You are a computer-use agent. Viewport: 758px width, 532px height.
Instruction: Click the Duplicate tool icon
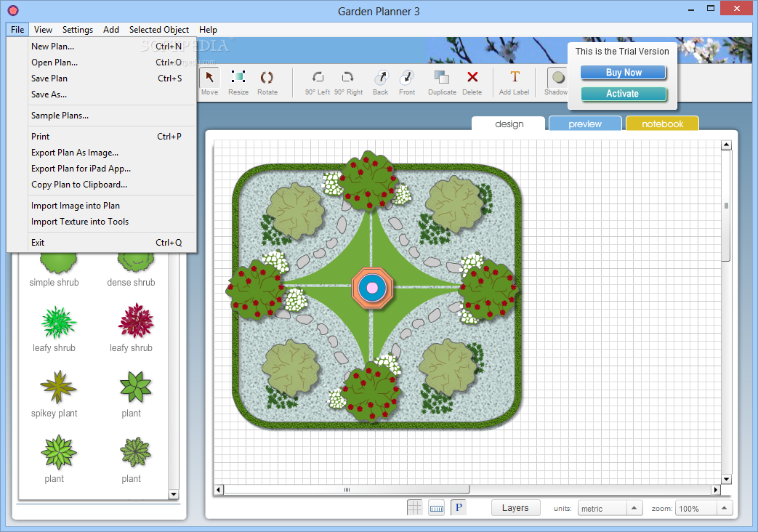pos(441,77)
